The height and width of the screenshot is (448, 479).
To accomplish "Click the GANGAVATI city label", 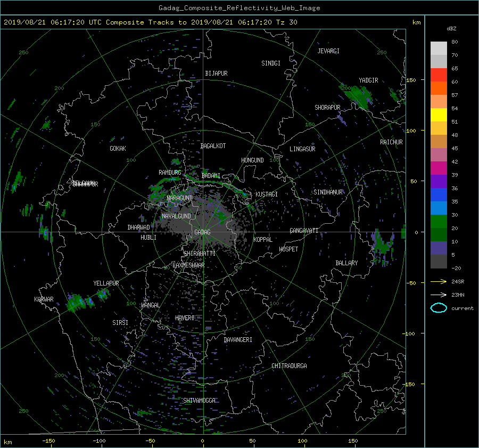I will pos(304,231).
